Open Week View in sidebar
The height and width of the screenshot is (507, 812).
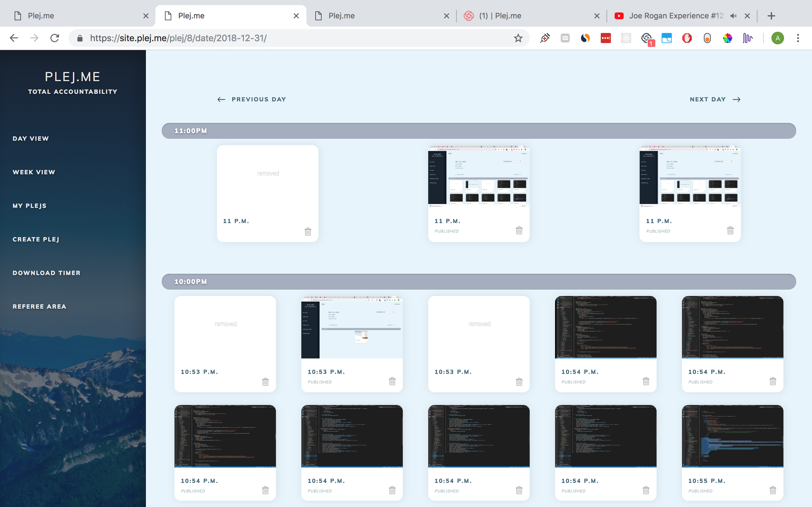(x=34, y=172)
